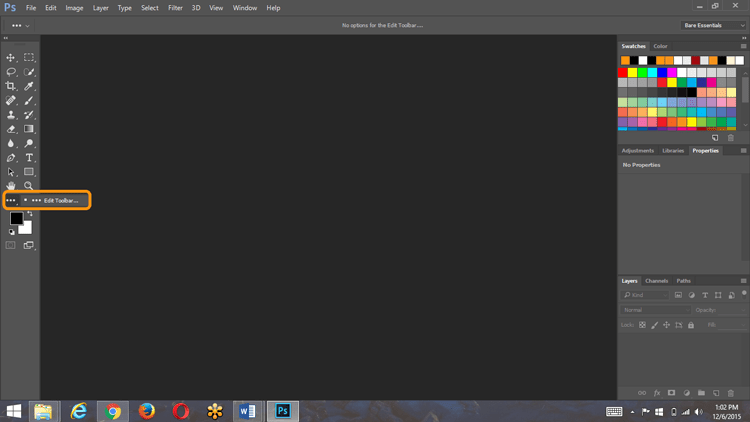The height and width of the screenshot is (422, 750).
Task: Add a layer style with fx icon
Action: [x=657, y=393]
